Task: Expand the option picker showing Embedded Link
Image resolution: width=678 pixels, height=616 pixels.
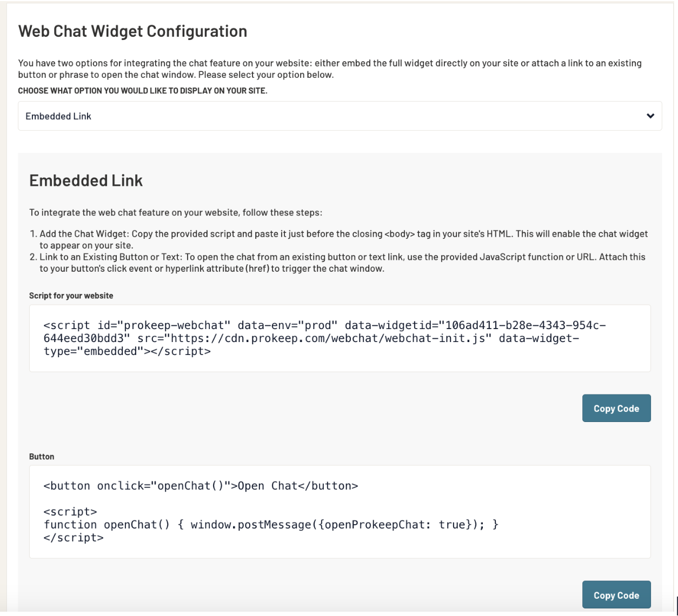Action: coord(340,116)
